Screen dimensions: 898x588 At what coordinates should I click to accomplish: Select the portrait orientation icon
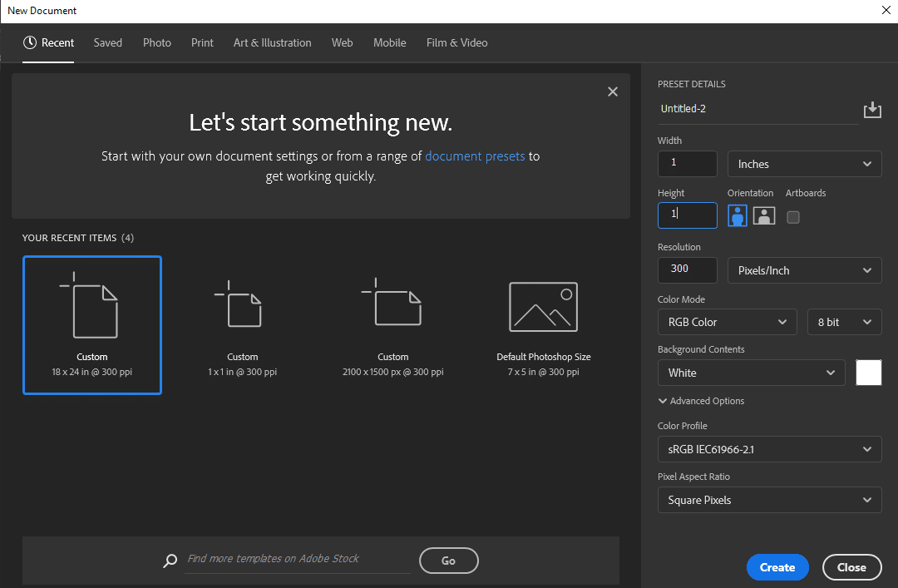click(x=737, y=215)
